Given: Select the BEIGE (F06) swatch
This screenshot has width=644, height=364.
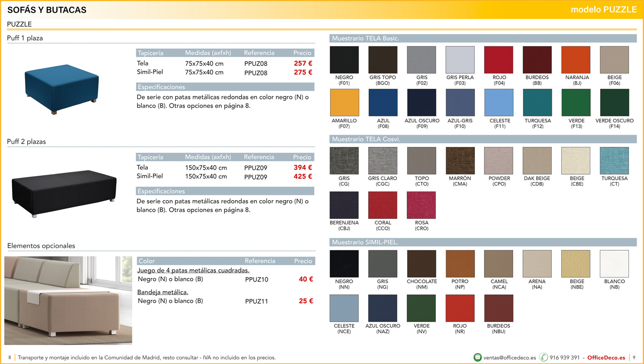Looking at the screenshot, I should pyautogui.click(x=614, y=60).
